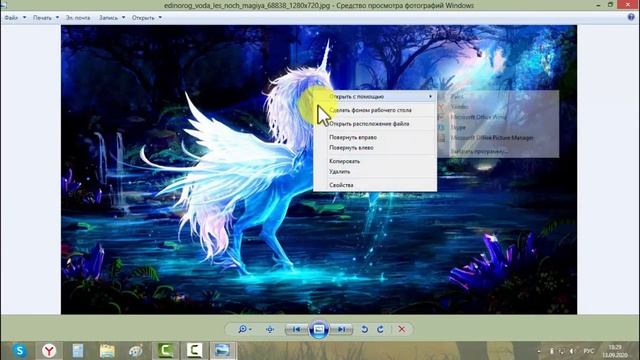The width and height of the screenshot is (640, 360).
Task: Open the document app icon in taskbar
Action: pyautogui.click(x=78, y=351)
